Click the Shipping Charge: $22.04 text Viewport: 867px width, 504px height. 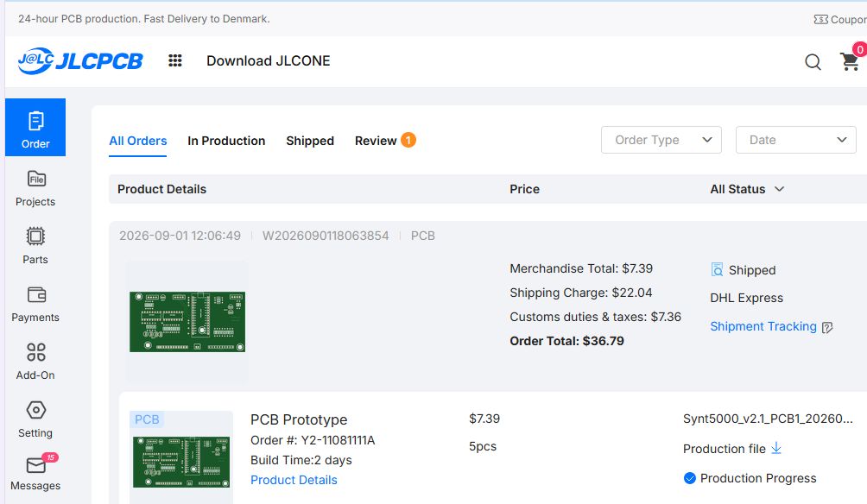(x=581, y=293)
